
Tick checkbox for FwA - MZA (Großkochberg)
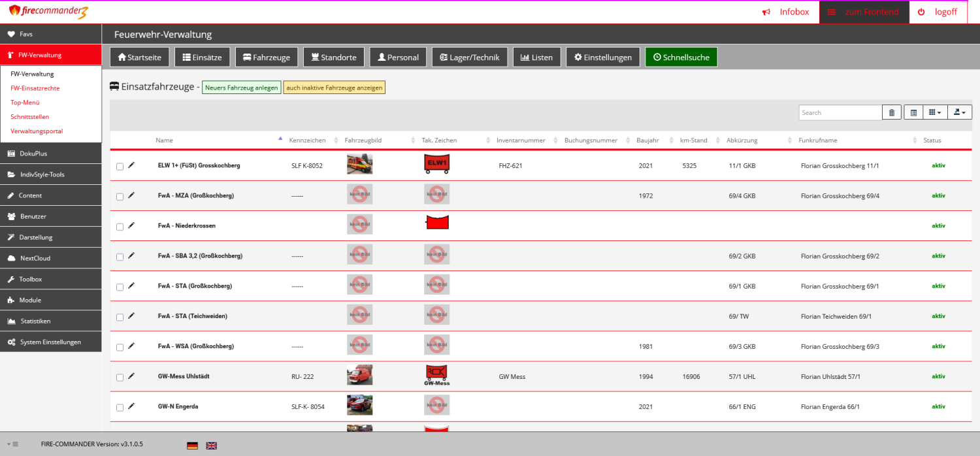pyautogui.click(x=120, y=197)
